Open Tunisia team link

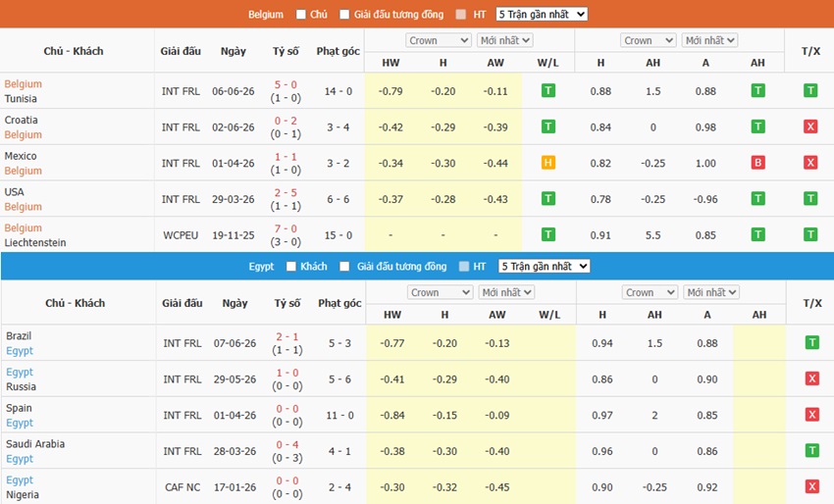click(x=21, y=99)
